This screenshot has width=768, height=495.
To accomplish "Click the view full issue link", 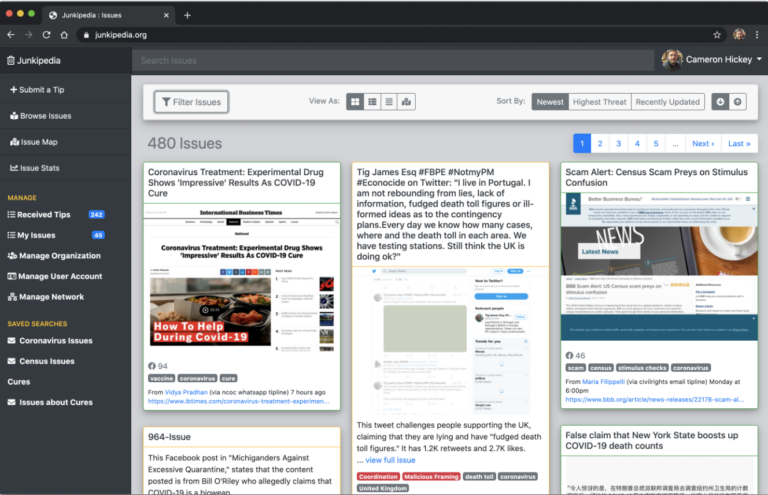I will pyautogui.click(x=389, y=460).
